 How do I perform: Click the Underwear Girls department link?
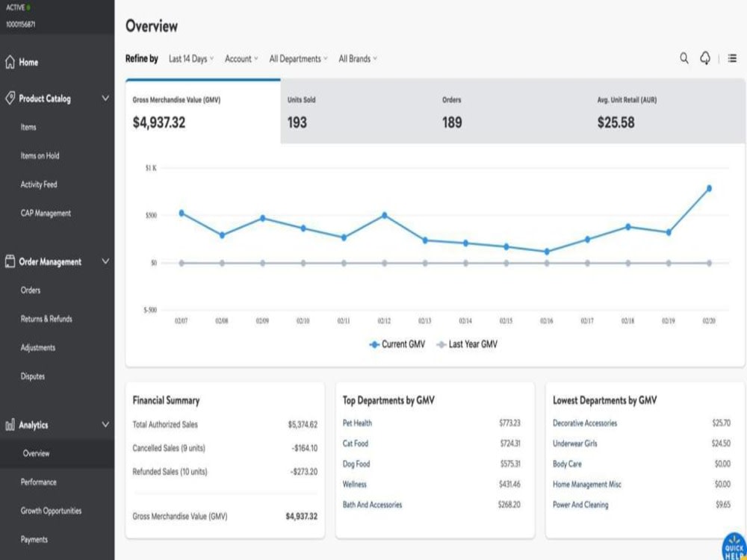575,444
